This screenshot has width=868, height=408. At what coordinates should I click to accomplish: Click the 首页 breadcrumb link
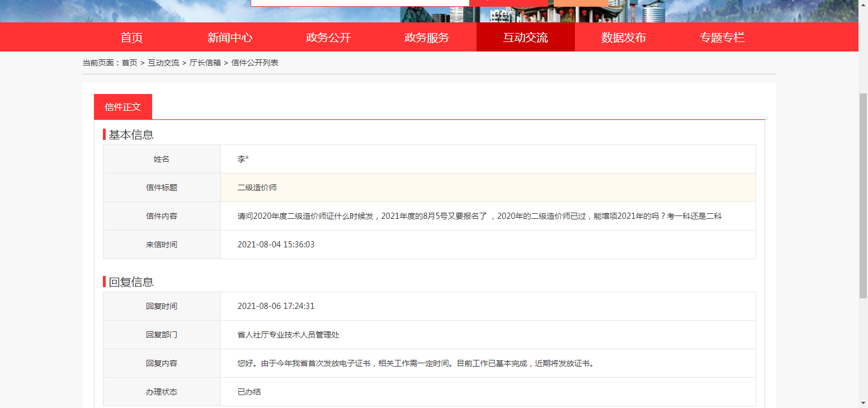click(130, 63)
